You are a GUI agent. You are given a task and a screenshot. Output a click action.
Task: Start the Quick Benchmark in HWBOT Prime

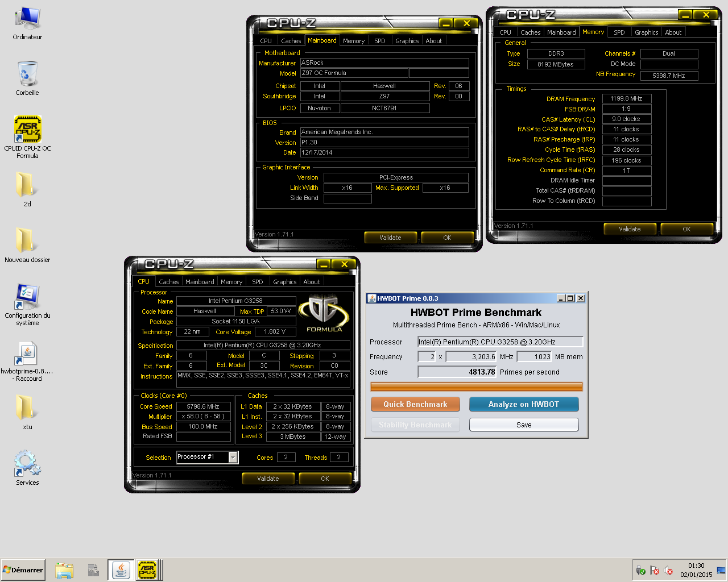coord(415,404)
